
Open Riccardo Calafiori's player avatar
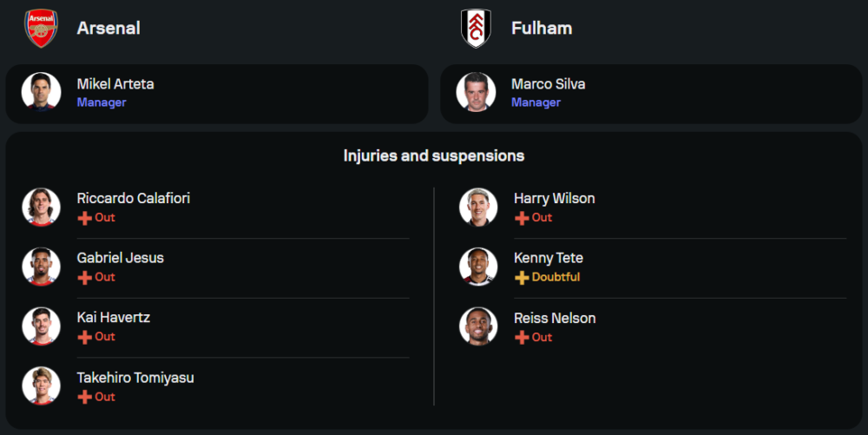(41, 207)
